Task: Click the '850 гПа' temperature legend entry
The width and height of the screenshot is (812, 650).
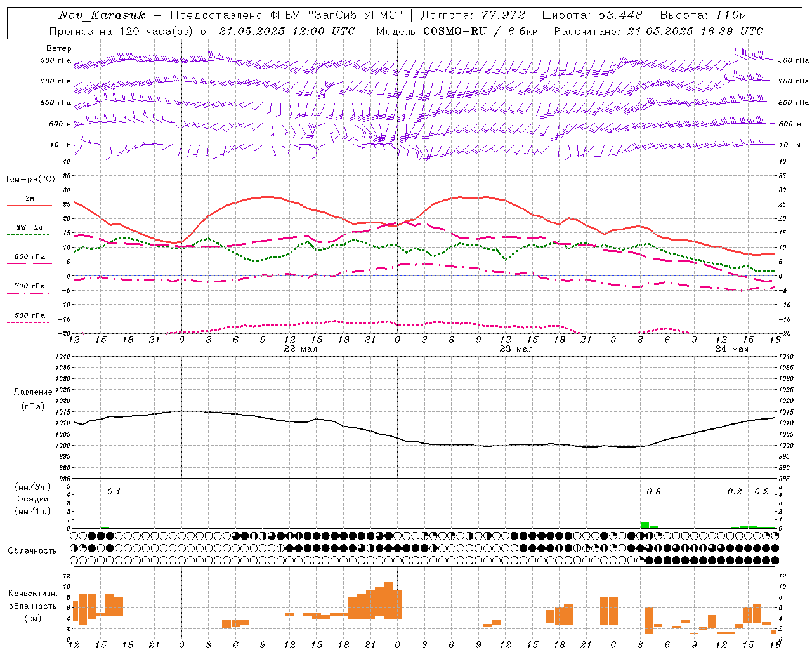Action: tap(30, 257)
